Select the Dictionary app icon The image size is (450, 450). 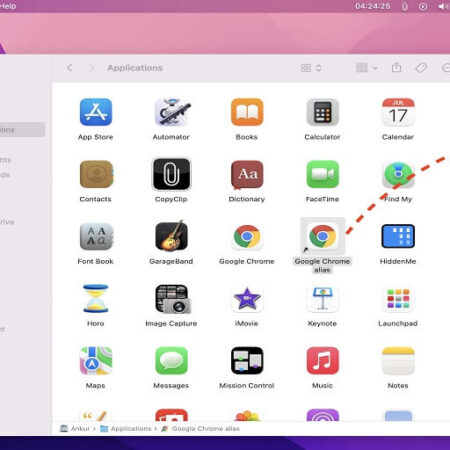coord(247,174)
